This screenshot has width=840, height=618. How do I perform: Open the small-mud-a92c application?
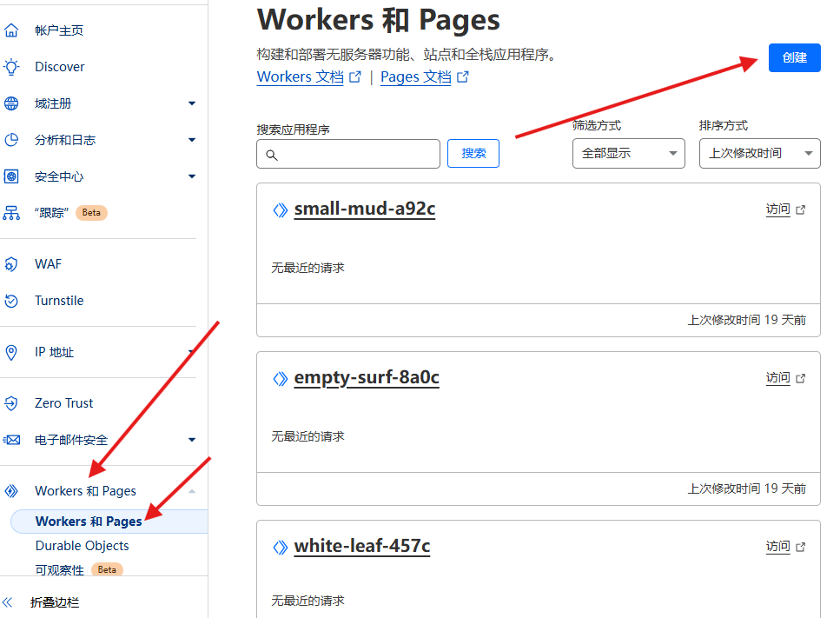pyautogui.click(x=365, y=209)
